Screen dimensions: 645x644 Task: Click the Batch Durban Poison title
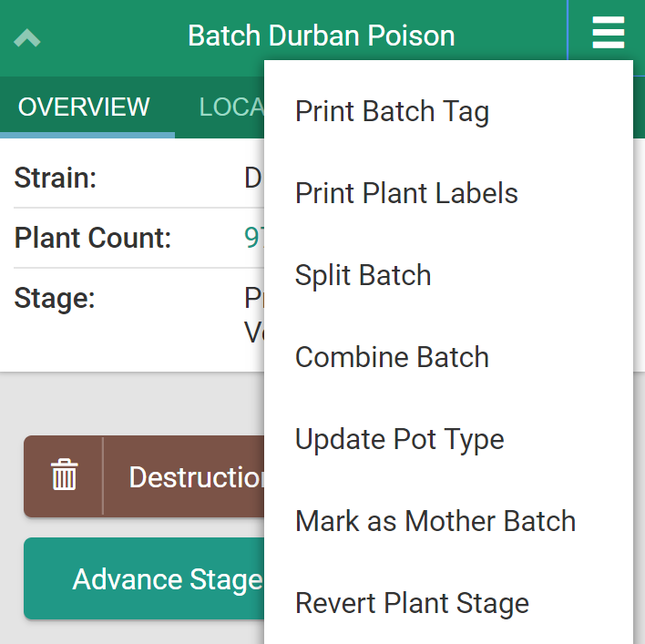[x=321, y=36]
